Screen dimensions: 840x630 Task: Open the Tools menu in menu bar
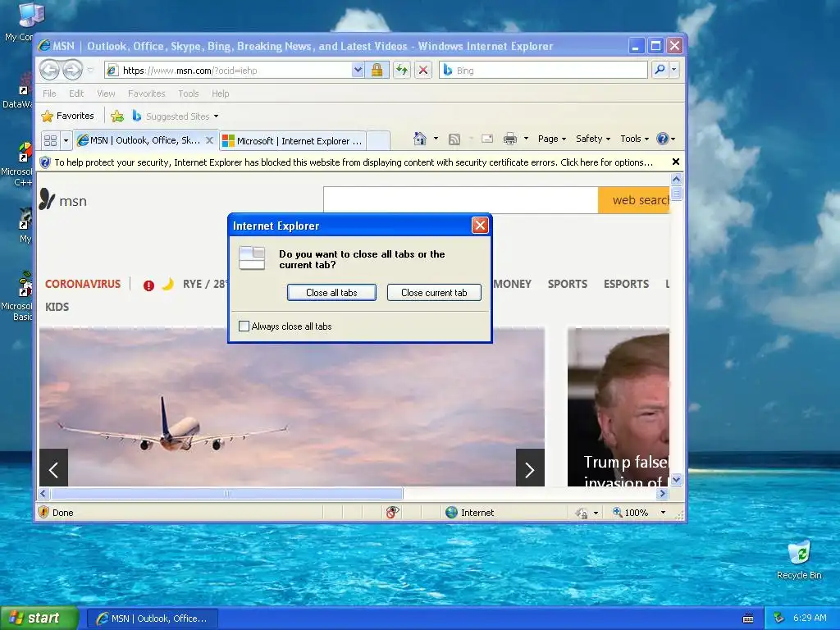[x=189, y=94]
